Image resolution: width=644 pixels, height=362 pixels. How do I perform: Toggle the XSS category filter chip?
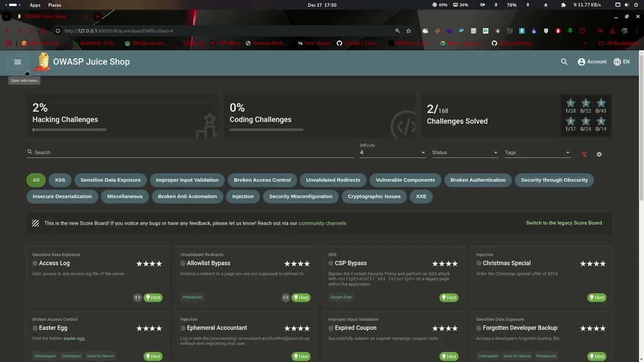60,180
